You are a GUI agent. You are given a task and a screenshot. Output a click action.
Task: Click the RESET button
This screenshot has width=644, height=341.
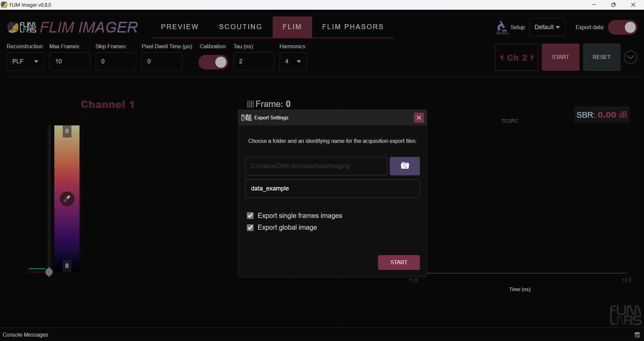coord(601,57)
